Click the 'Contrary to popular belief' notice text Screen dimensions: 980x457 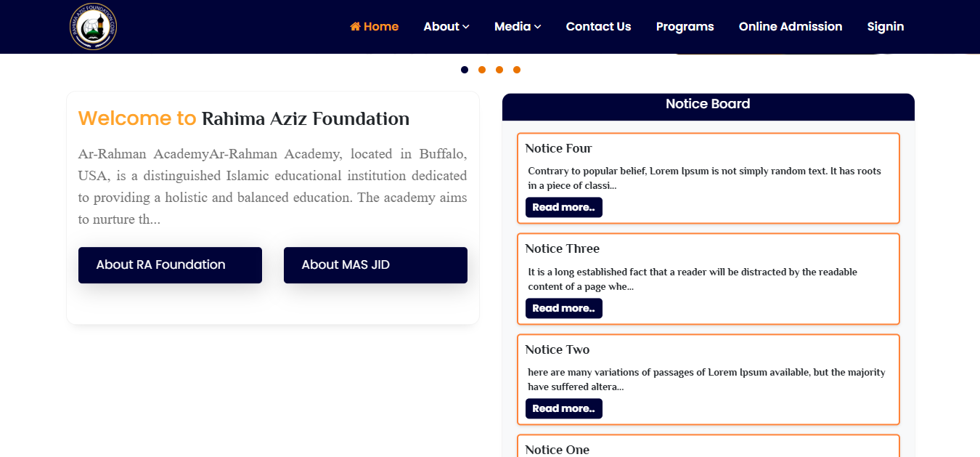(x=705, y=178)
